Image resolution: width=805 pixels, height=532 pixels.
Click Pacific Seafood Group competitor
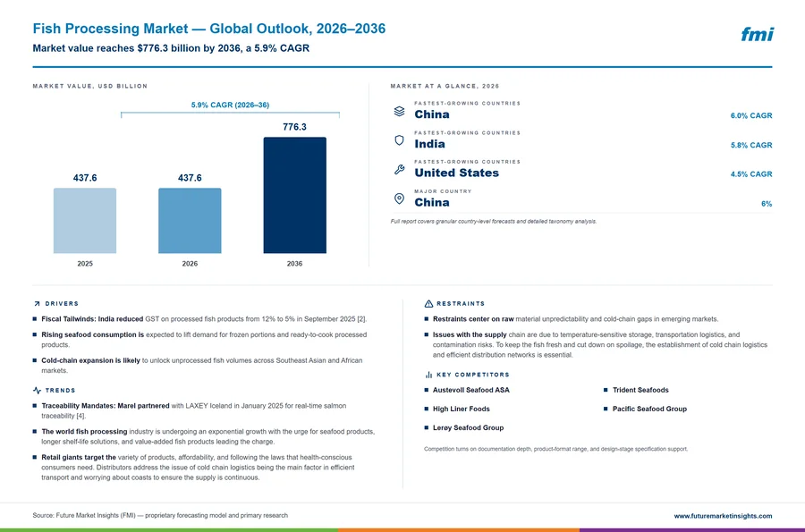(x=649, y=409)
